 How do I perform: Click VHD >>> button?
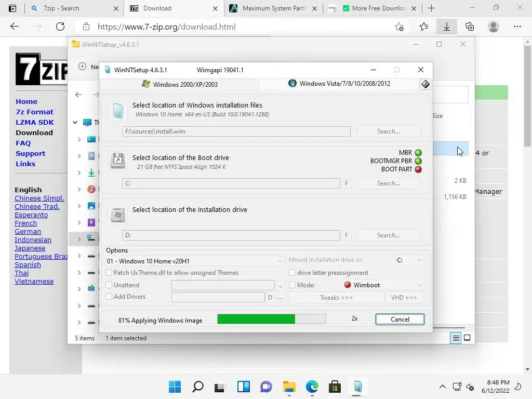tap(404, 298)
